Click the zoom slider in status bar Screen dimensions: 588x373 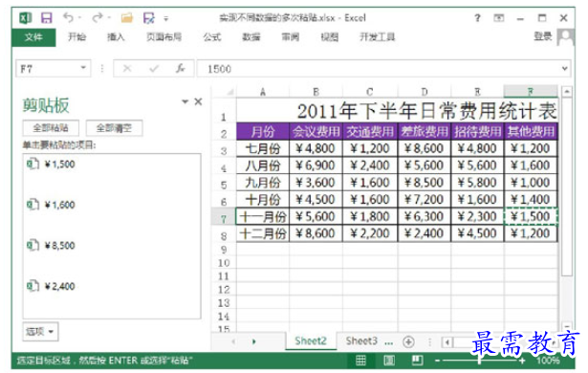[480, 361]
